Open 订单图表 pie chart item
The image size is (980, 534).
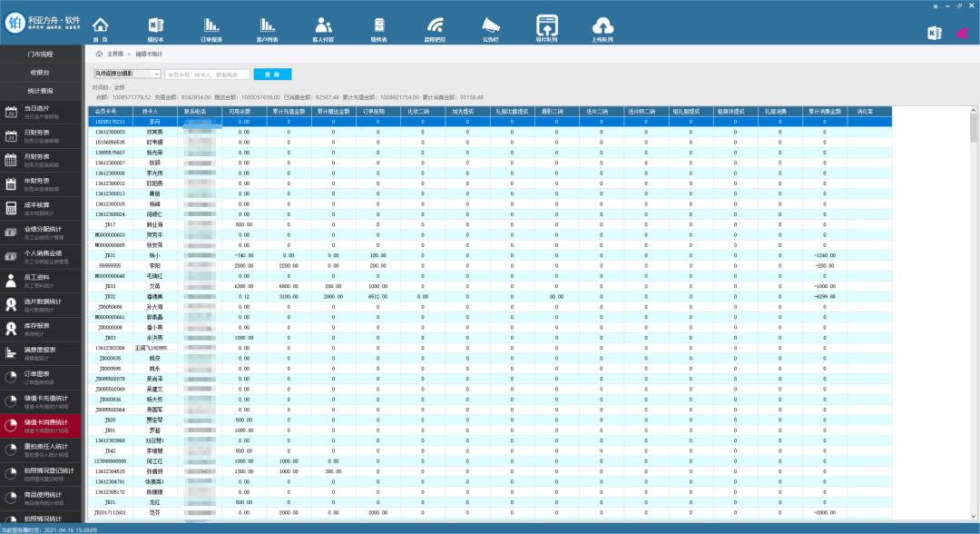click(x=41, y=377)
